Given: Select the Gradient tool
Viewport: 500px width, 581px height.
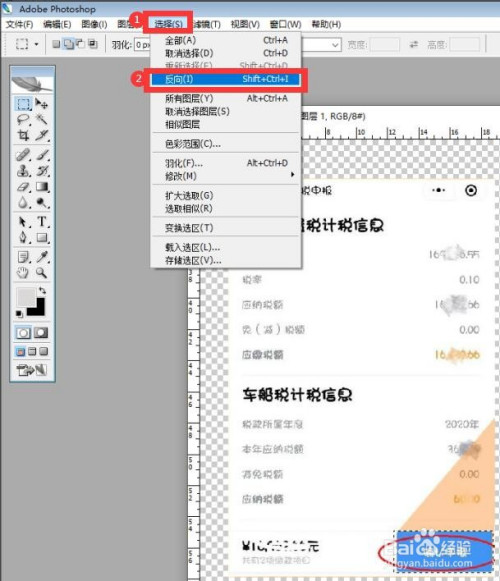Looking at the screenshot, I should point(42,186).
